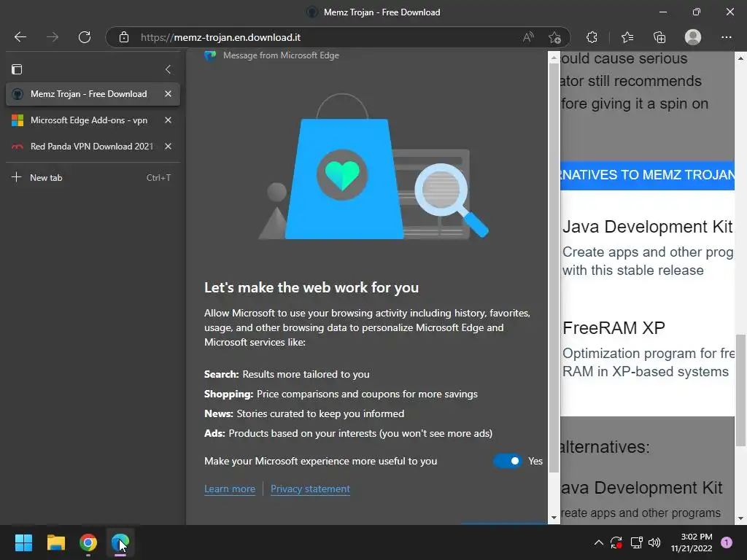View site information lock icon
Image resolution: width=747 pixels, height=560 pixels.
tap(124, 37)
